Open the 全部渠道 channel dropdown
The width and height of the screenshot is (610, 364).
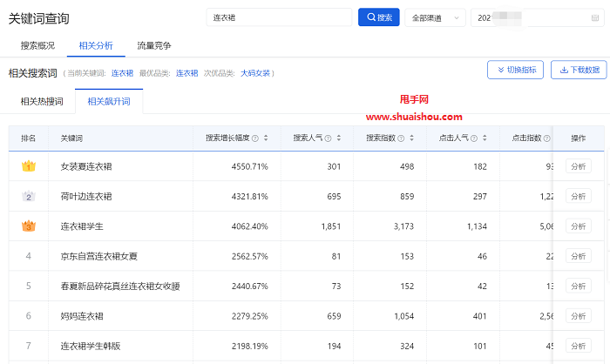[x=435, y=18]
